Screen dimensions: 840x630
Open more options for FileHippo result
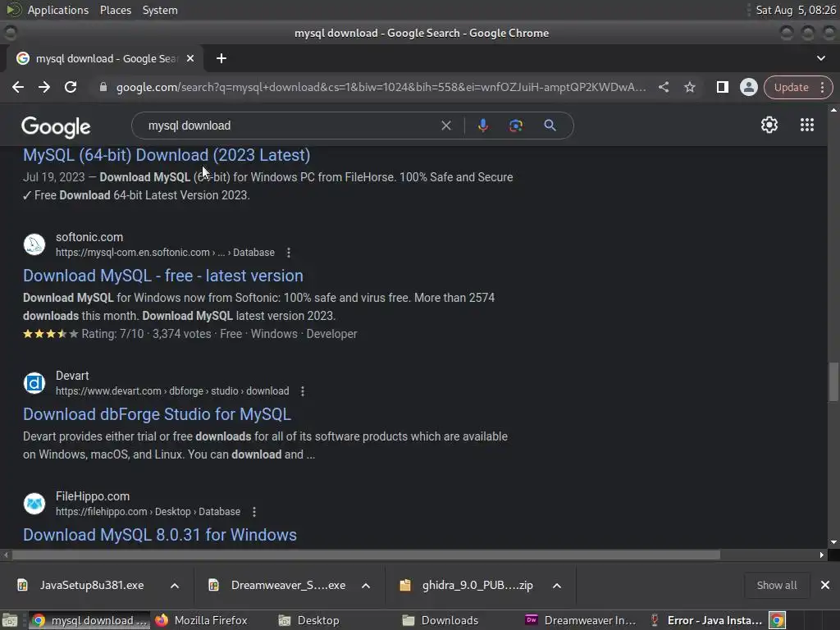coord(254,512)
